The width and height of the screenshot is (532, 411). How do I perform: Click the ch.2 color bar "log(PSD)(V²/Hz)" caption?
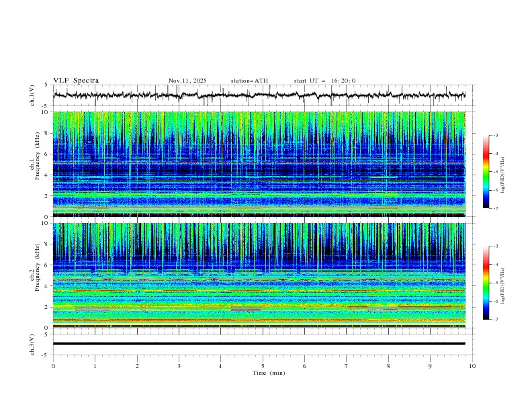(502, 286)
